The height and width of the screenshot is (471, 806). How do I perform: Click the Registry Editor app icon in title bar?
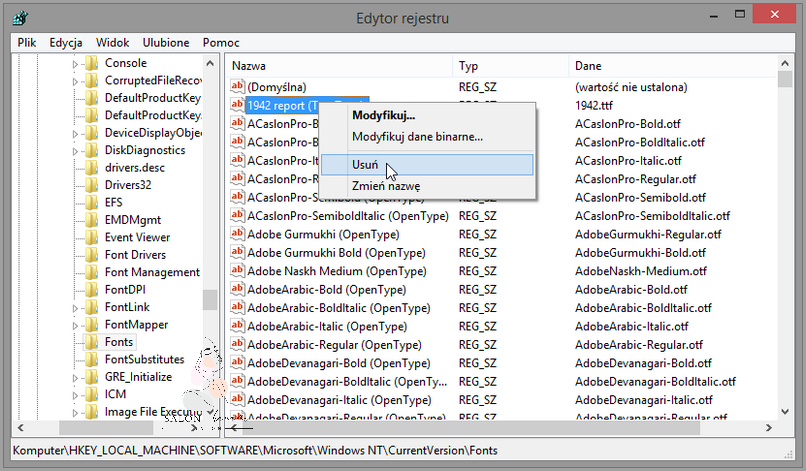point(19,18)
